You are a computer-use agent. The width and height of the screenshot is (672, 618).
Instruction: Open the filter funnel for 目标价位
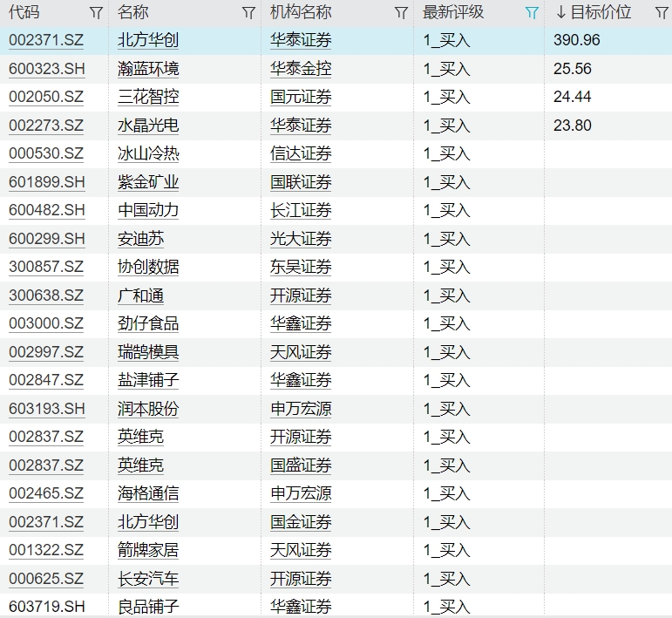pos(661,13)
